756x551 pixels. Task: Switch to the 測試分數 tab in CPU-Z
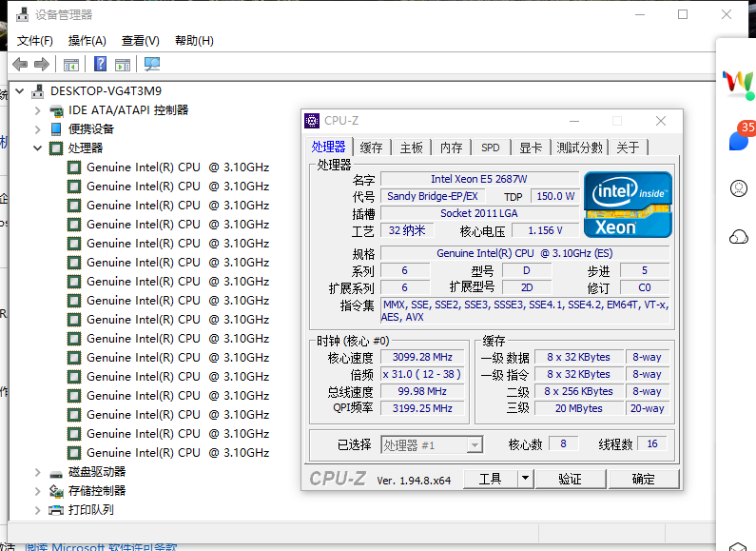579,148
